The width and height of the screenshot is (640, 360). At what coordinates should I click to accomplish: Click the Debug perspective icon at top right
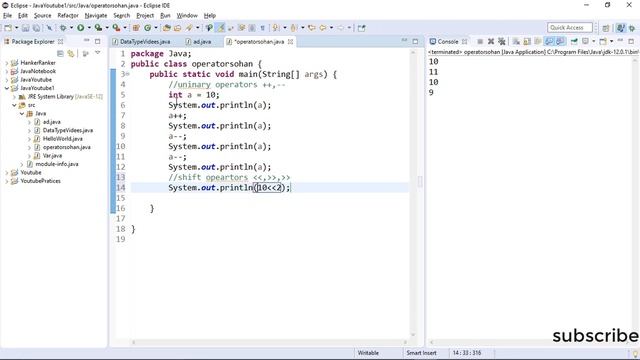(x=632, y=28)
